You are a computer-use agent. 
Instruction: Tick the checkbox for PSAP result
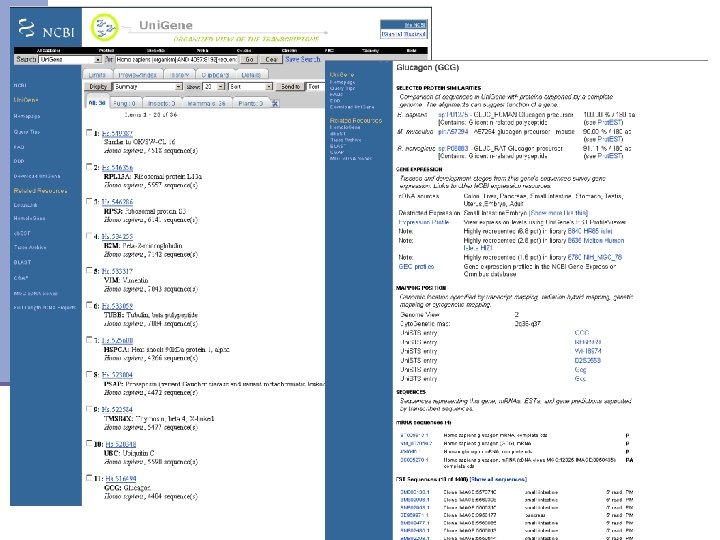pyautogui.click(x=89, y=374)
